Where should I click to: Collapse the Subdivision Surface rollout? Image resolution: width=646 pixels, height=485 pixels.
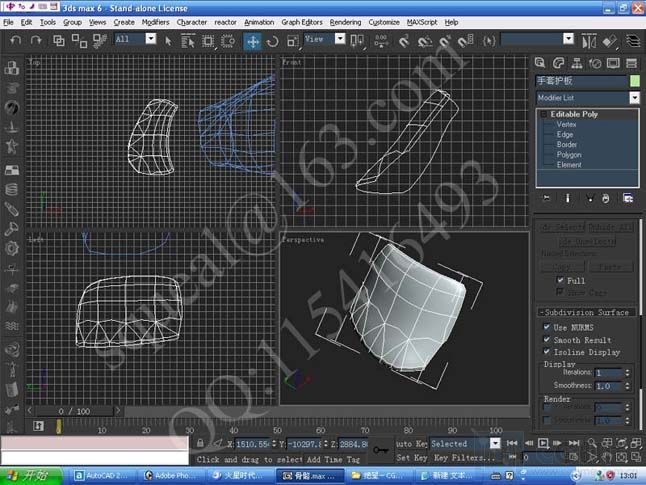pyautogui.click(x=586, y=312)
